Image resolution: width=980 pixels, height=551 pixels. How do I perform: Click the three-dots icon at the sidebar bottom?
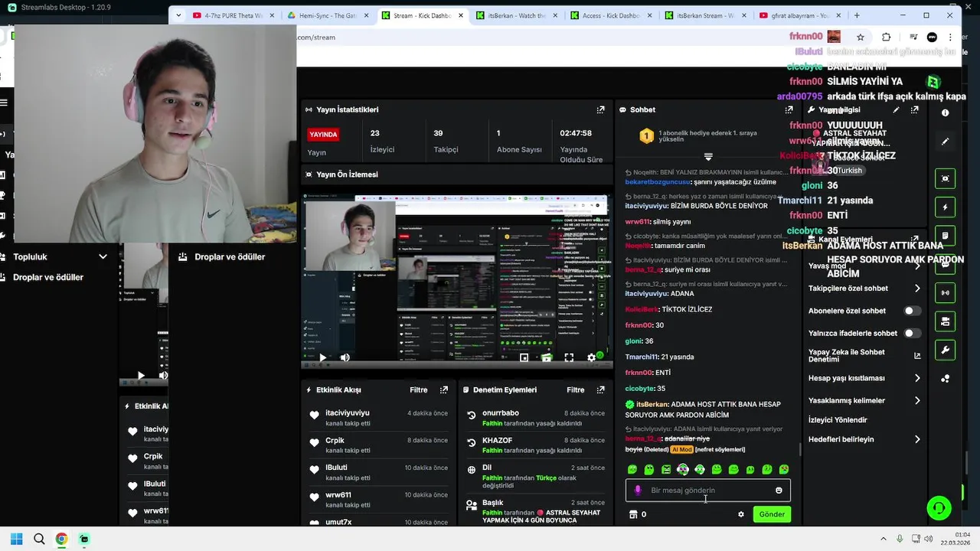[945, 379]
